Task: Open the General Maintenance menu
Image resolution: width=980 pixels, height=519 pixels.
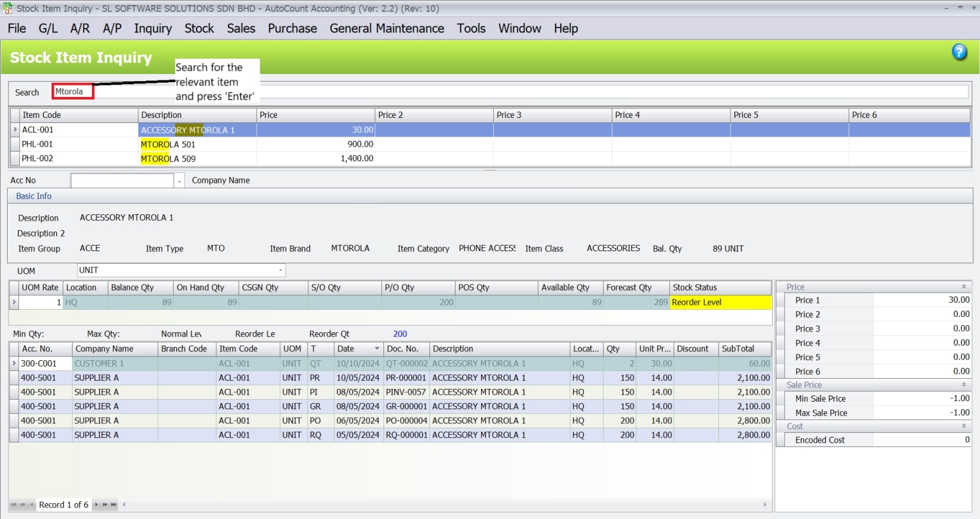Action: [x=386, y=28]
